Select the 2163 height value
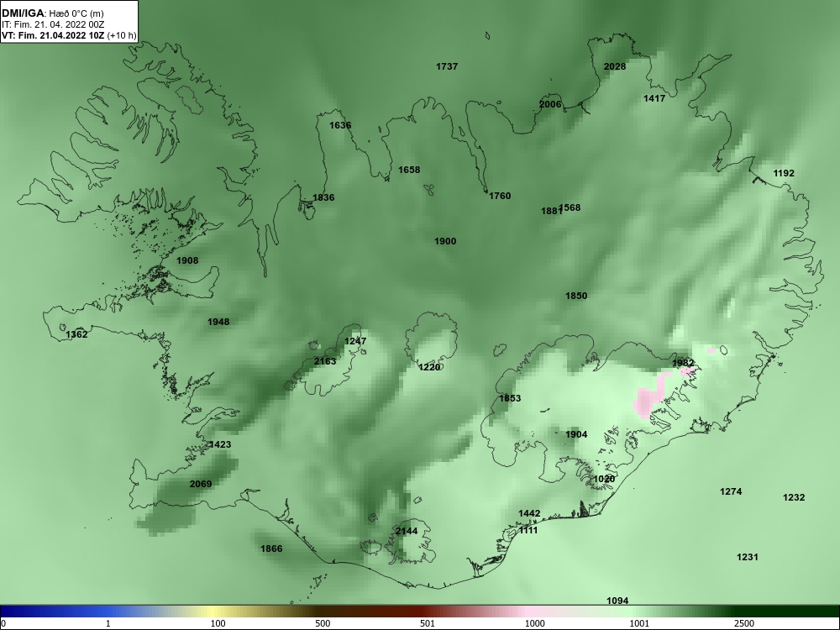This screenshot has width=840, height=630. (324, 361)
